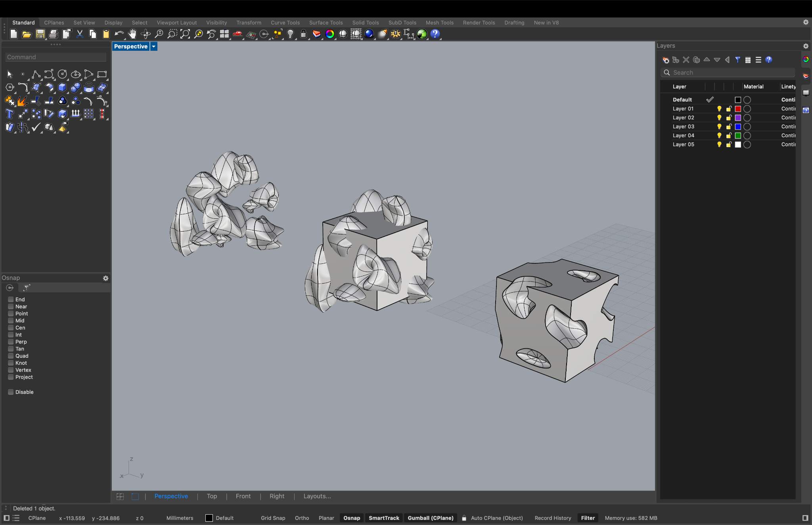This screenshot has height=525, width=812.
Task: Switch to the Surface Tools tab
Action: pyautogui.click(x=326, y=23)
